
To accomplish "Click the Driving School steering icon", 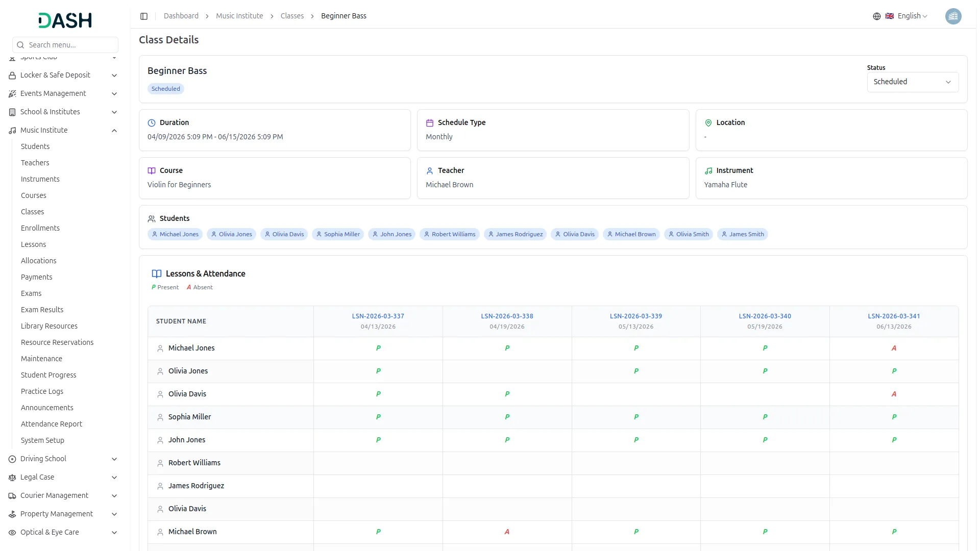I will [x=12, y=459].
